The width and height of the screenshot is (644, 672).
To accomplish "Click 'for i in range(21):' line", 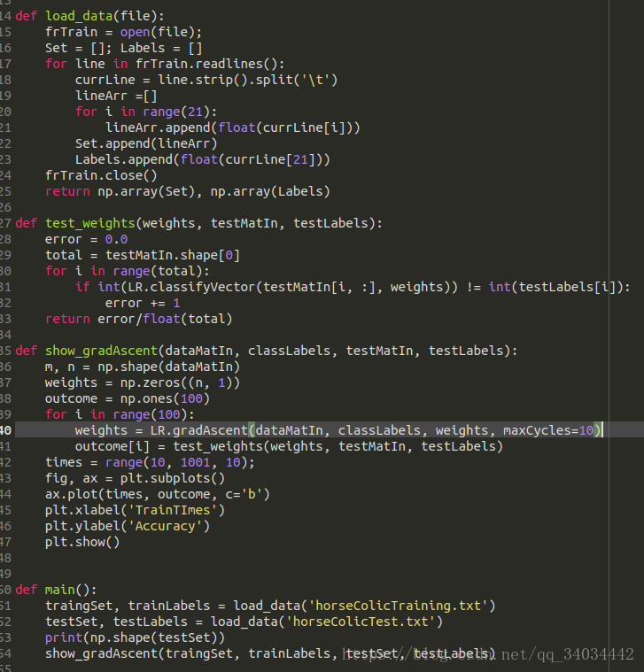I will point(146,112).
